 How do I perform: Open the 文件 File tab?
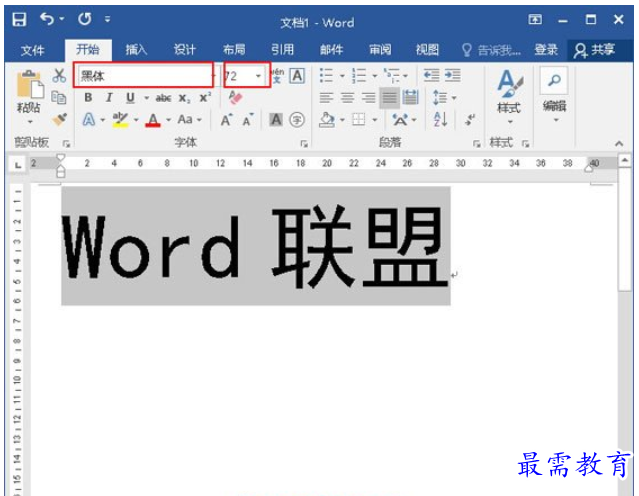tap(32, 51)
